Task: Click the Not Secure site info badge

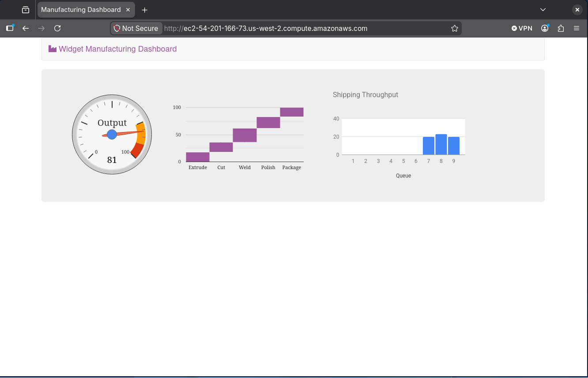Action: pos(136,28)
